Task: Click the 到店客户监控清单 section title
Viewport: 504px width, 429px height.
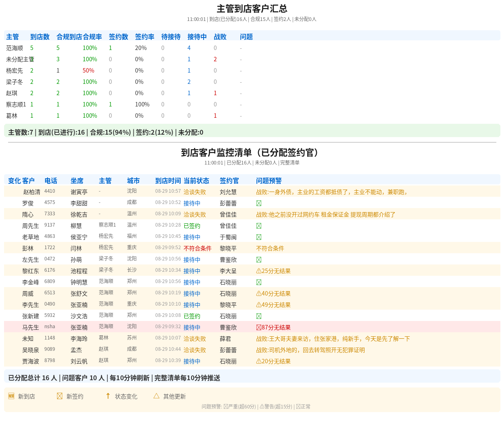Action: 252,152
